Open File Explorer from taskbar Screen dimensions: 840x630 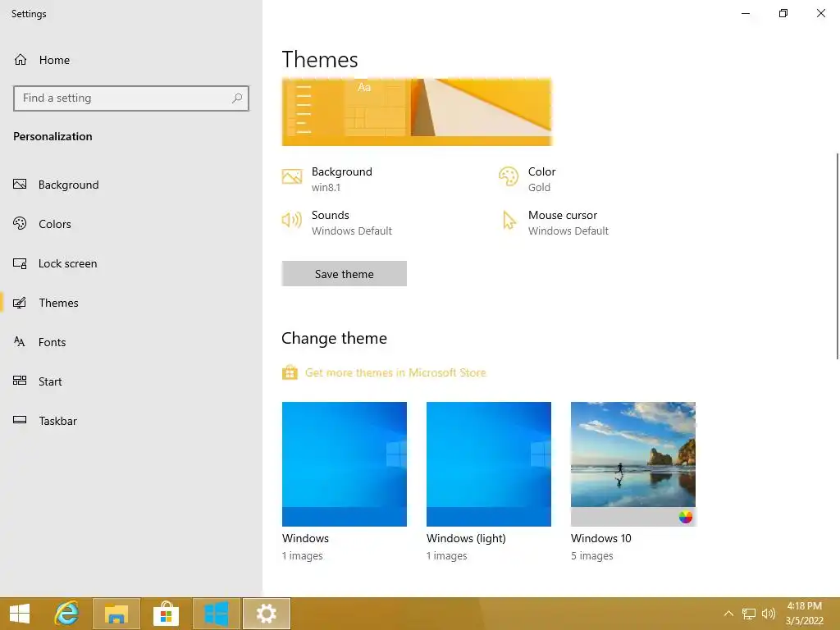tap(116, 614)
